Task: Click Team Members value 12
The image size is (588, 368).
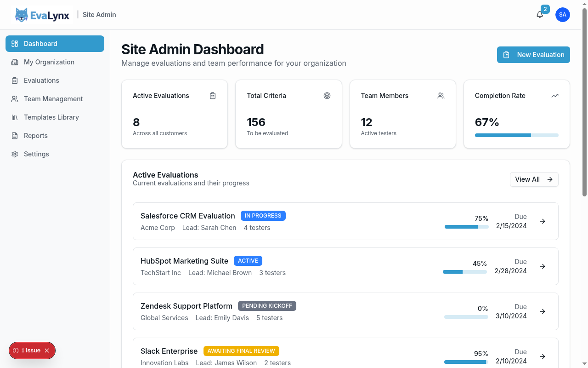Action: (x=367, y=122)
